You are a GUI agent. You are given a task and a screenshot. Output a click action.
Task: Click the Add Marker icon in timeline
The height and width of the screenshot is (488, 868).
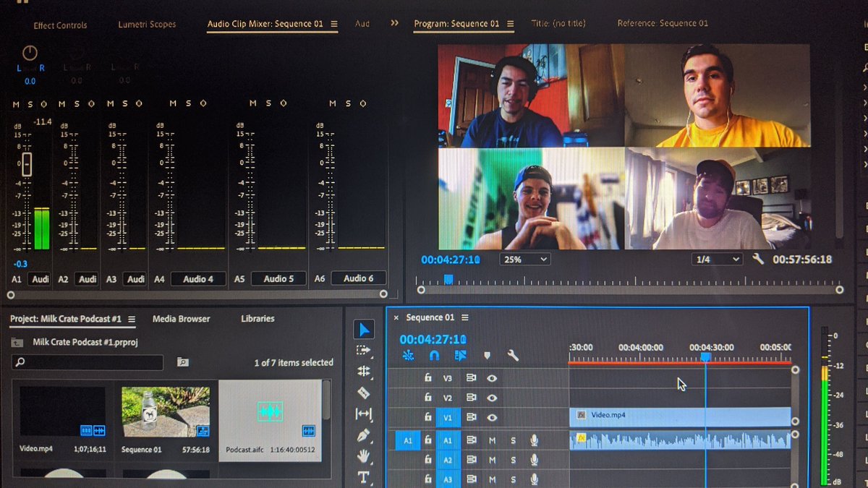[x=487, y=356]
